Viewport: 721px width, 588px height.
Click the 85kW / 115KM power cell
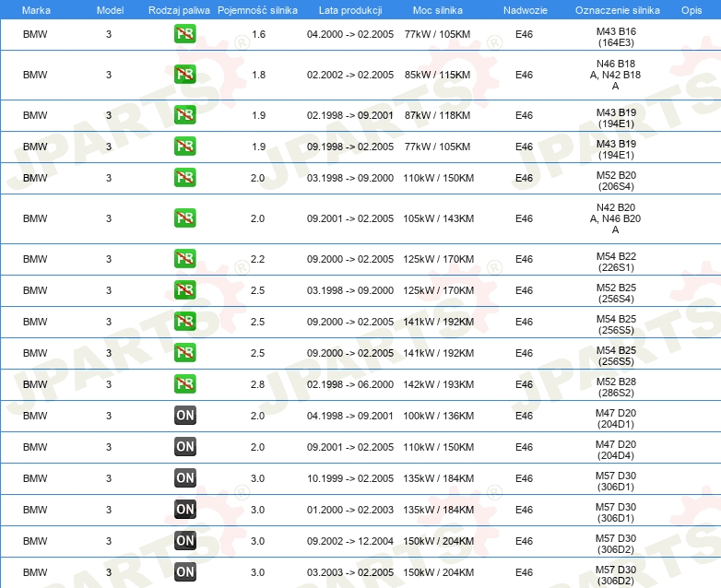438,75
